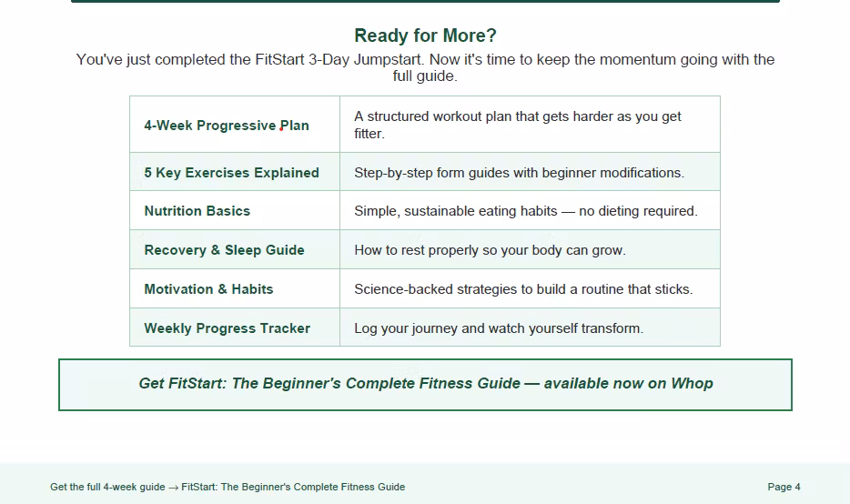
Task: Click the Weekly Progress Tracker label
Action: [228, 328]
